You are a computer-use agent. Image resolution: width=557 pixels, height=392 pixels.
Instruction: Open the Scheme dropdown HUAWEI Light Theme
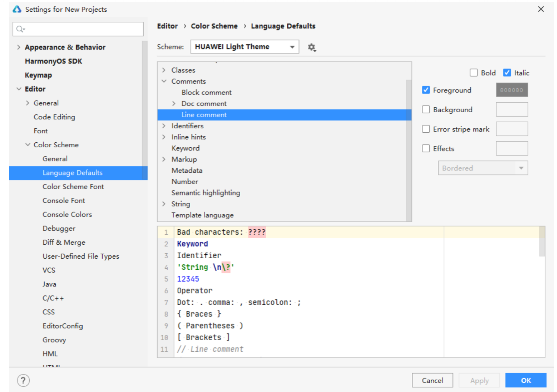245,47
